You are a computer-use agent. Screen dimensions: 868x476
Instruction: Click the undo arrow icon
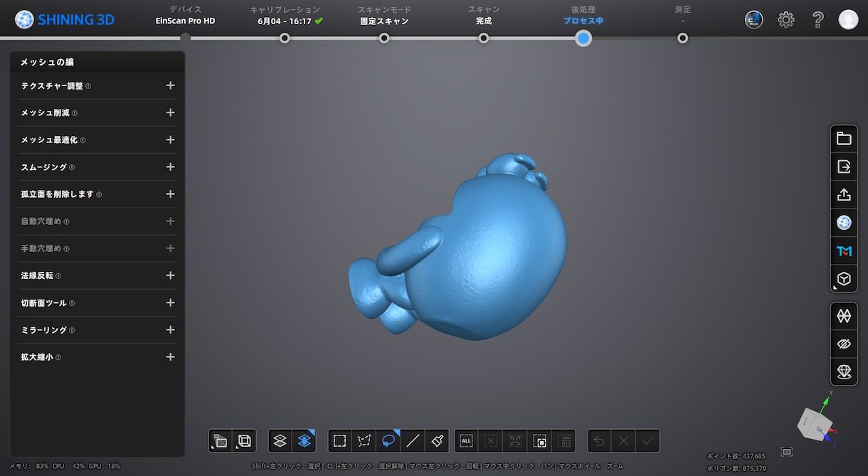(600, 441)
